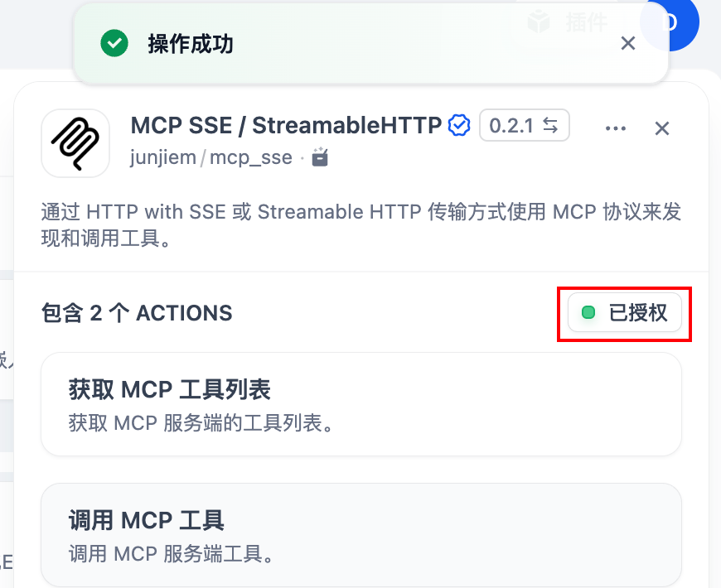Click the junjiem author name
This screenshot has height=588, width=721.
[162, 157]
